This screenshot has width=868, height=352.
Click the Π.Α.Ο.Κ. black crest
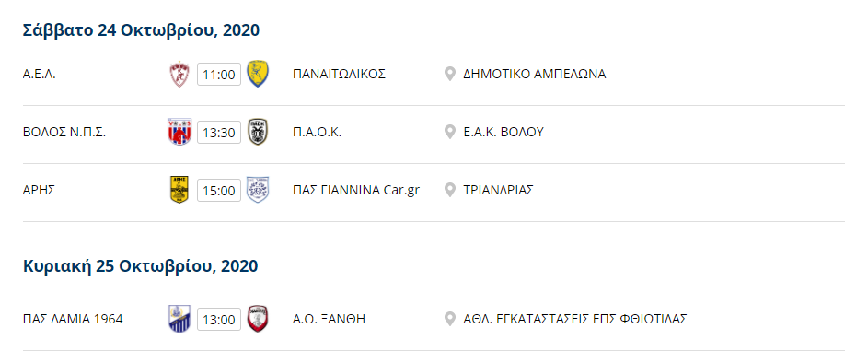click(258, 132)
